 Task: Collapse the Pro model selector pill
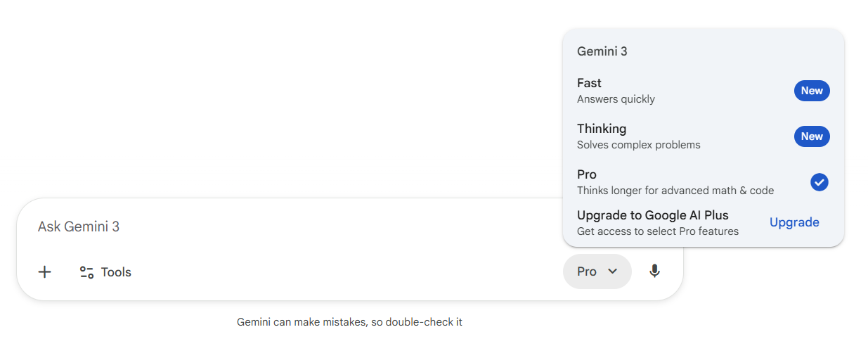click(x=596, y=271)
